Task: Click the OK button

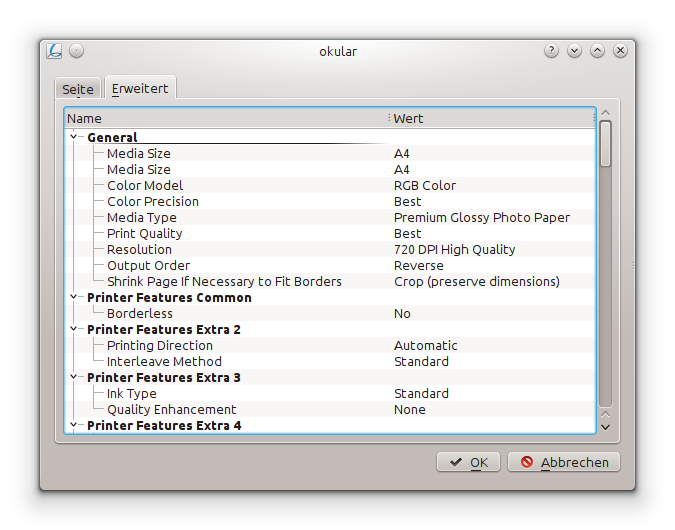Action: coord(468,462)
